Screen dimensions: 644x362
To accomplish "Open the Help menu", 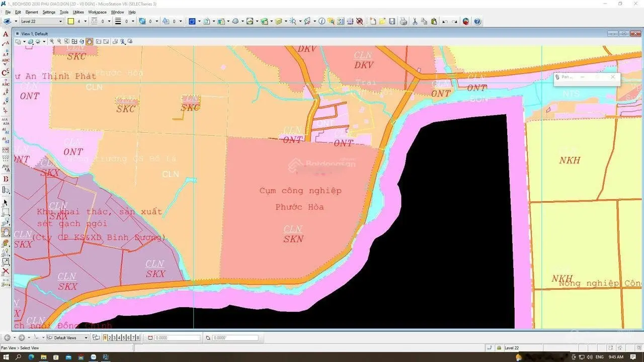I will 132,12.
